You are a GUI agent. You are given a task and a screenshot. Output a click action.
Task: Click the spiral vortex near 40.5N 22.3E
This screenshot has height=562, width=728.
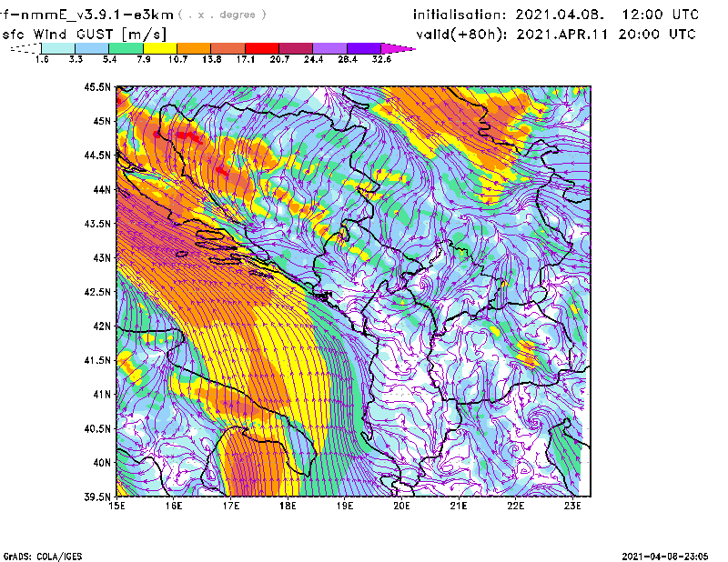pyautogui.click(x=535, y=422)
